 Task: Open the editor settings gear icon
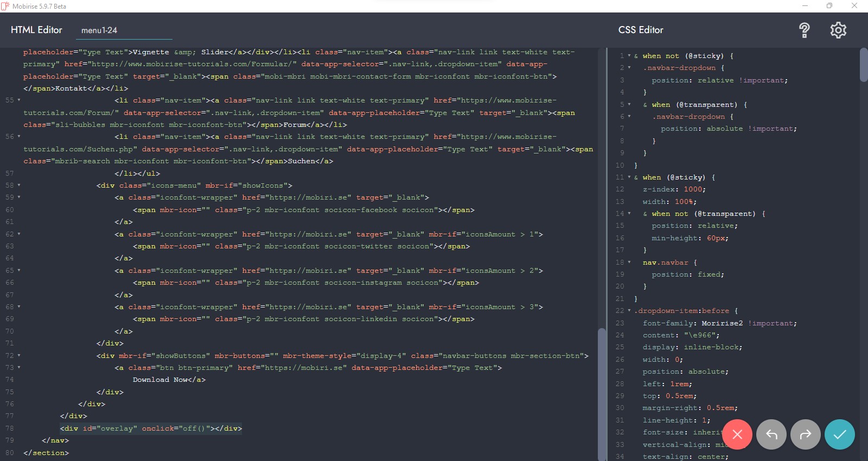click(x=838, y=30)
